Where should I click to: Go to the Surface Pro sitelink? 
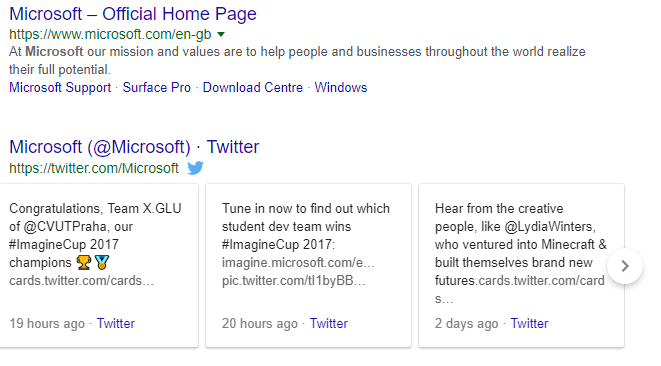pos(156,87)
